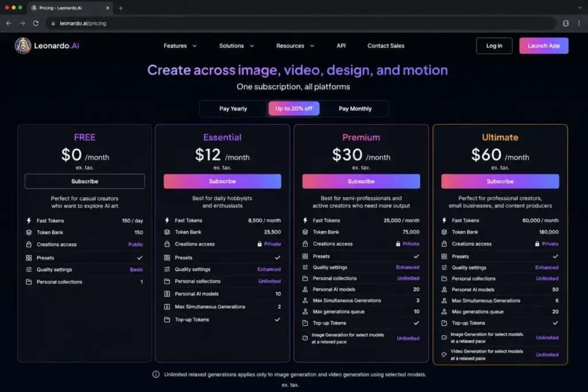Subscribe to the Premium plan
This screenshot has width=588, height=392.
coord(361,181)
